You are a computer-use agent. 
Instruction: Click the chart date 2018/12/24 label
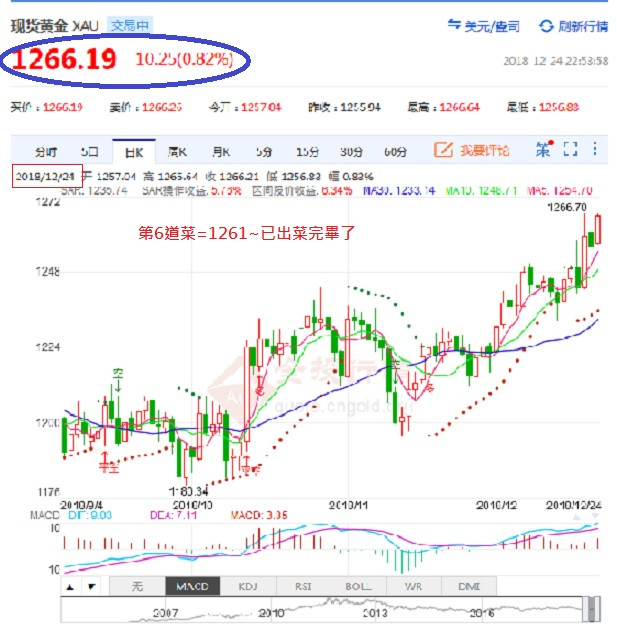[45, 176]
